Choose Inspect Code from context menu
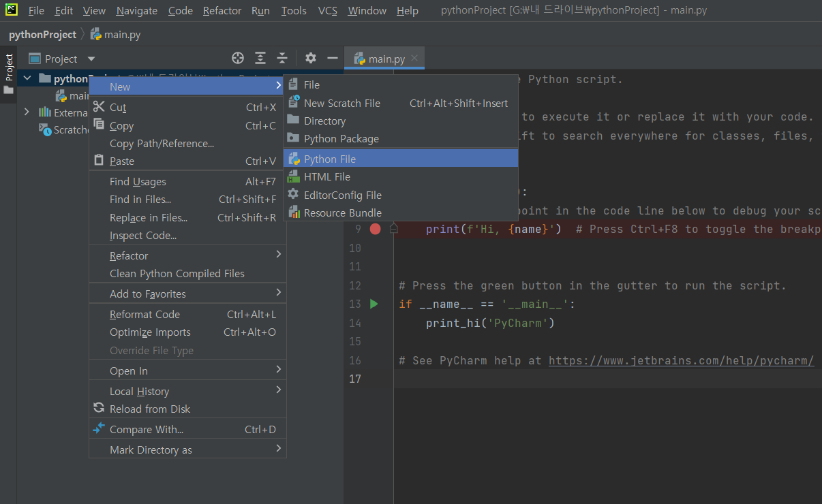Viewport: 822px width, 504px height. [187, 235]
